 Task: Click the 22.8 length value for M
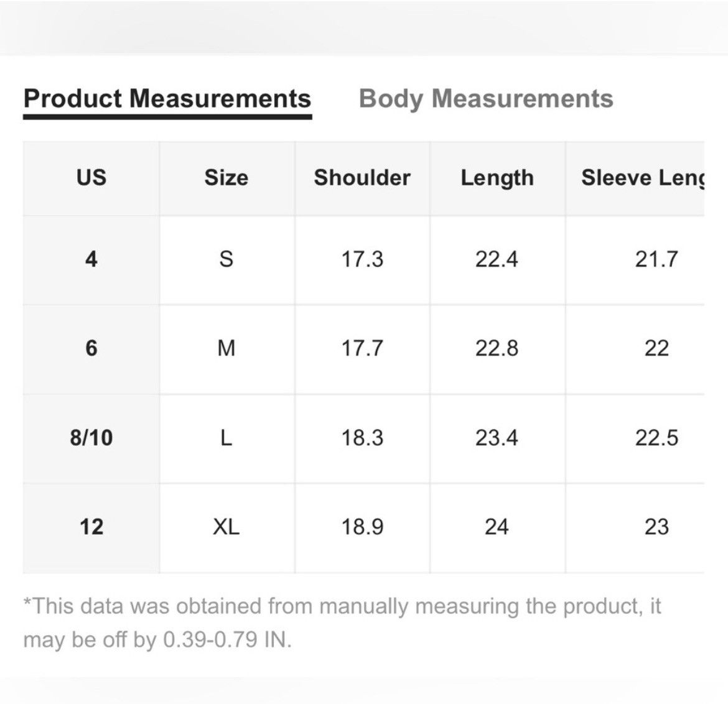497,348
